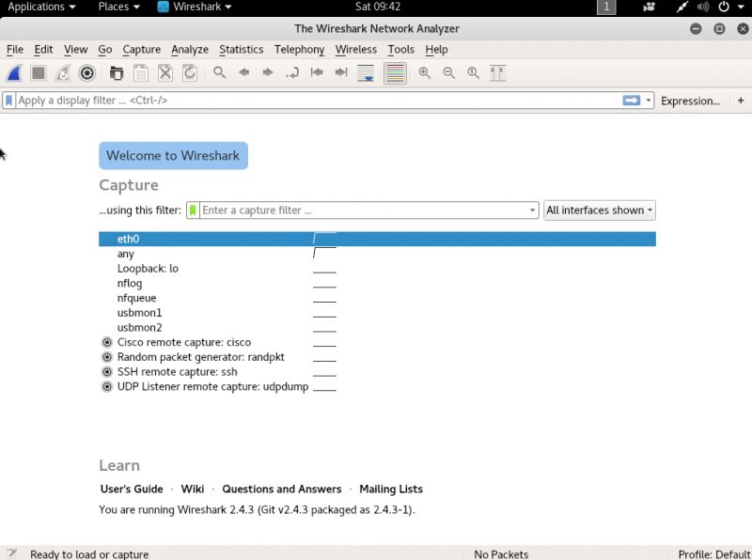Screen dimensions: 752x560
Task: Expand the capture filter dropdown arrow
Action: (x=533, y=210)
